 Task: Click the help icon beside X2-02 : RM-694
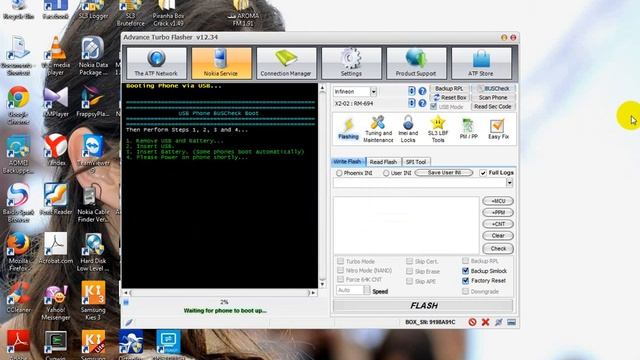422,103
